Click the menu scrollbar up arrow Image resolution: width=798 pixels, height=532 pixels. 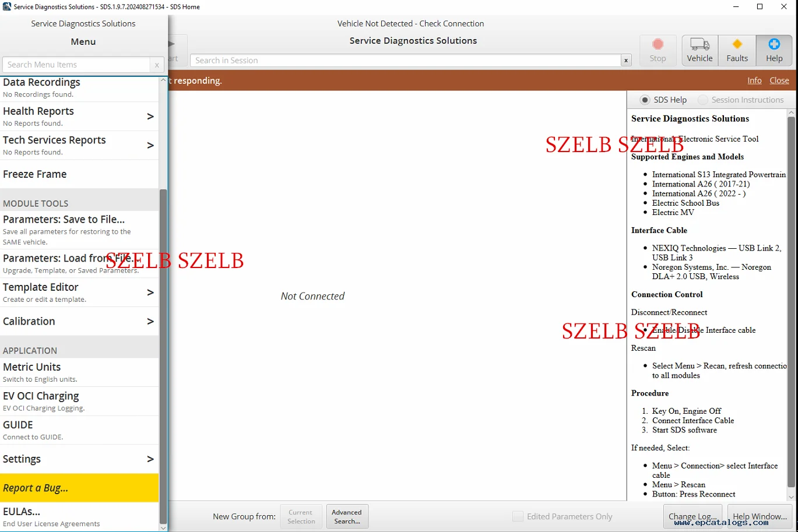pyautogui.click(x=163, y=80)
